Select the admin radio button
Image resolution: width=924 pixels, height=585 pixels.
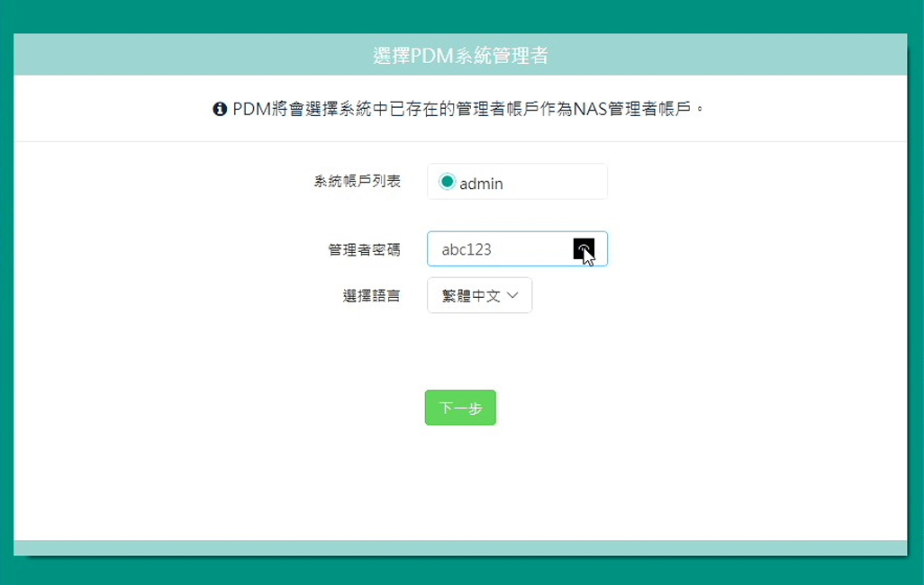coord(447,182)
